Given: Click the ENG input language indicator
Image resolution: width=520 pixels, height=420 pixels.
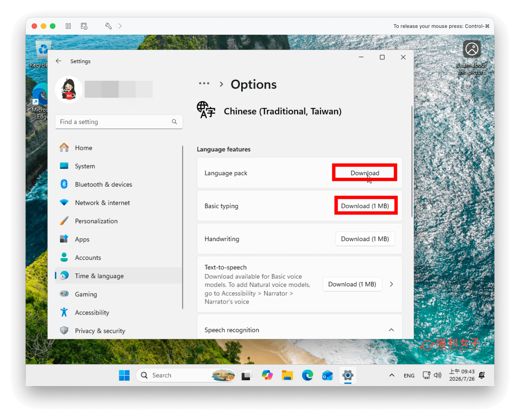Looking at the screenshot, I should (x=409, y=376).
